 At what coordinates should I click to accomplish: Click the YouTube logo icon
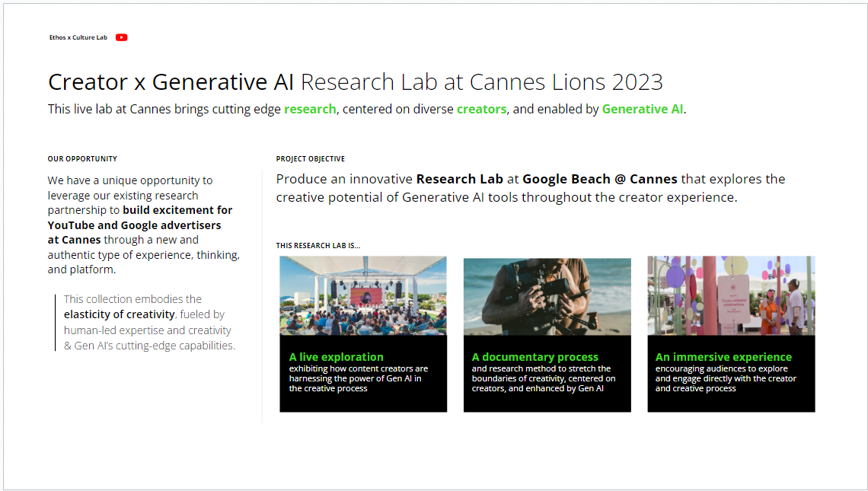(121, 37)
